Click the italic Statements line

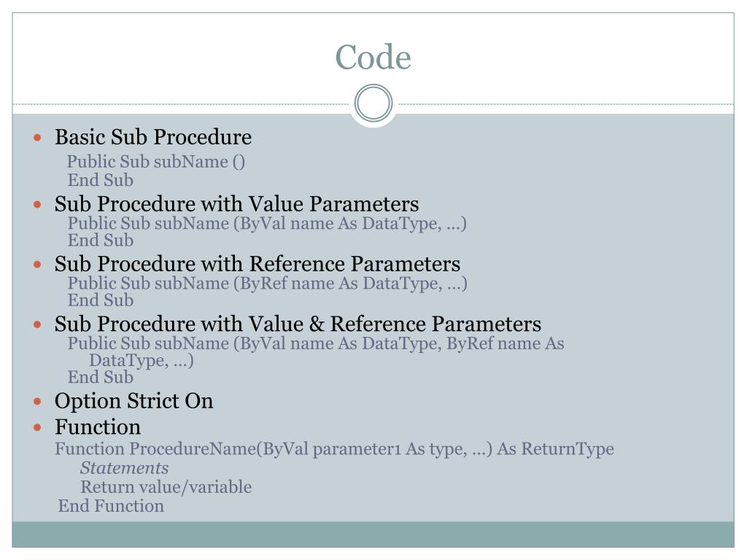click(124, 468)
